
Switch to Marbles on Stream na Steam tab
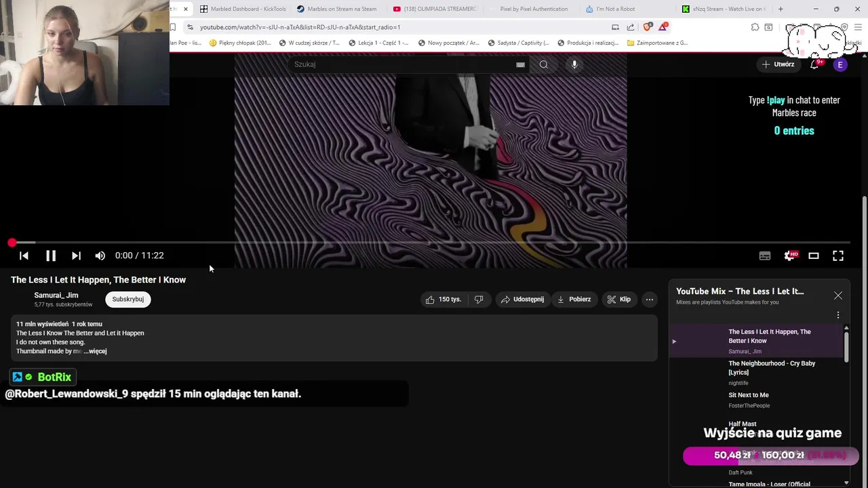336,9
